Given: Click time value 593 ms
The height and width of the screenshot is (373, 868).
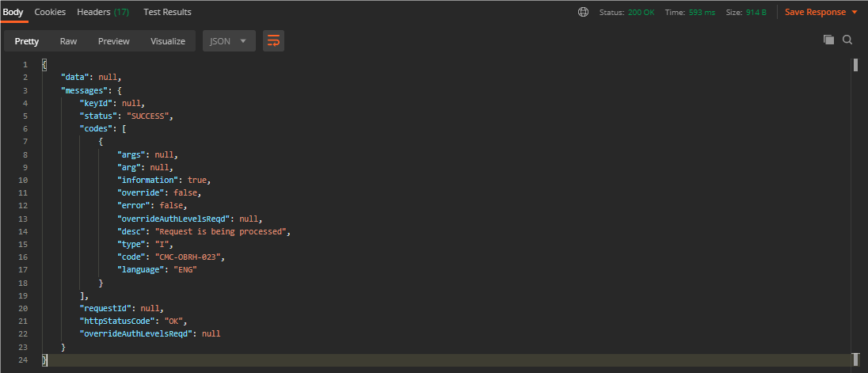Looking at the screenshot, I should click(x=702, y=12).
